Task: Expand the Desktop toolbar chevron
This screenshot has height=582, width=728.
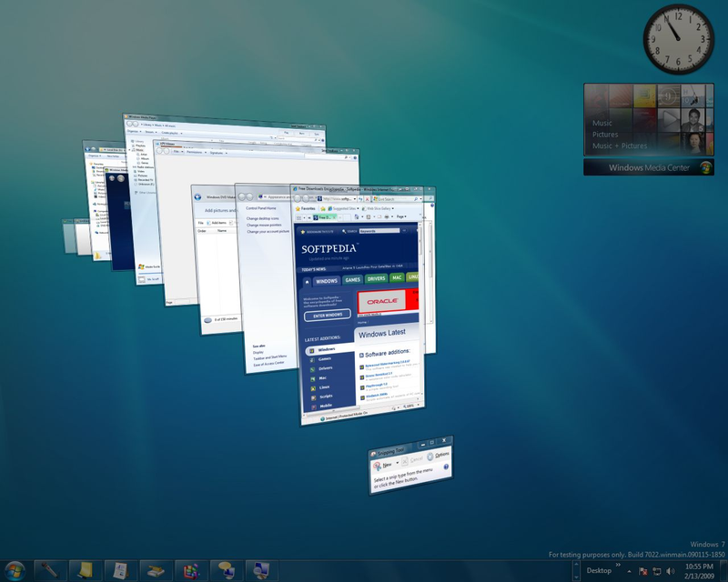Action: click(618, 565)
